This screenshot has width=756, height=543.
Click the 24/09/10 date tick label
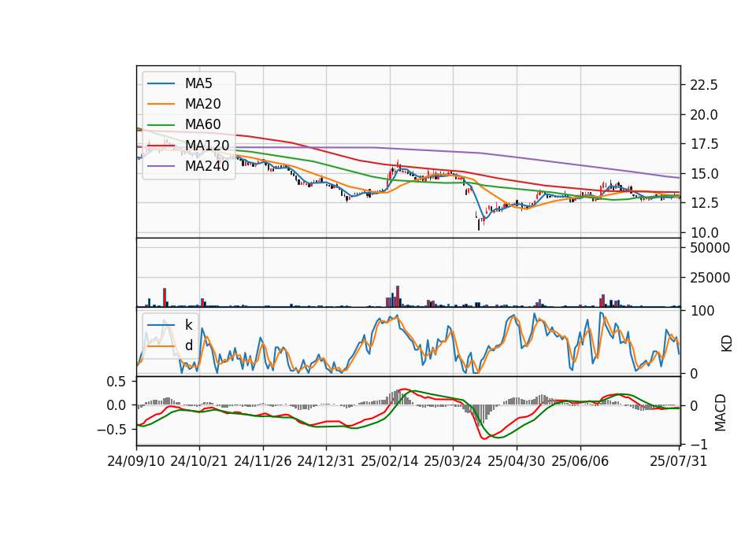pyautogui.click(x=136, y=461)
